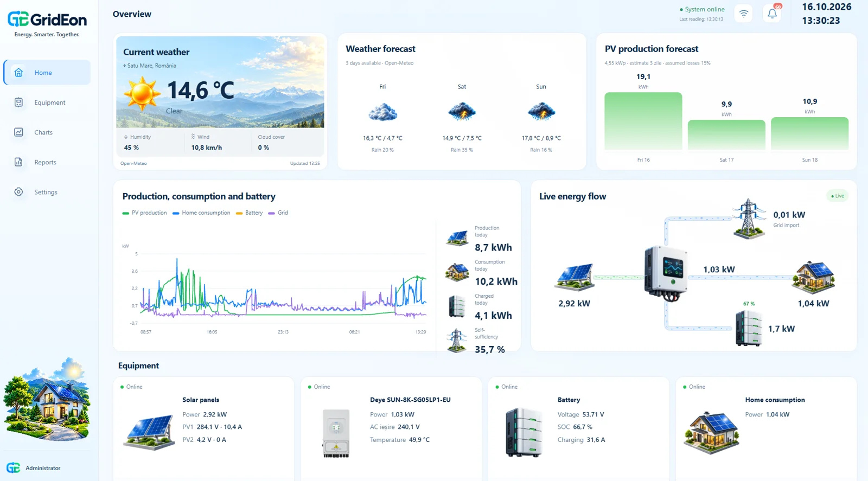Viewport: 868px width, 481px height.
Task: Click the 14,6 °C temperature reading
Action: (x=201, y=91)
